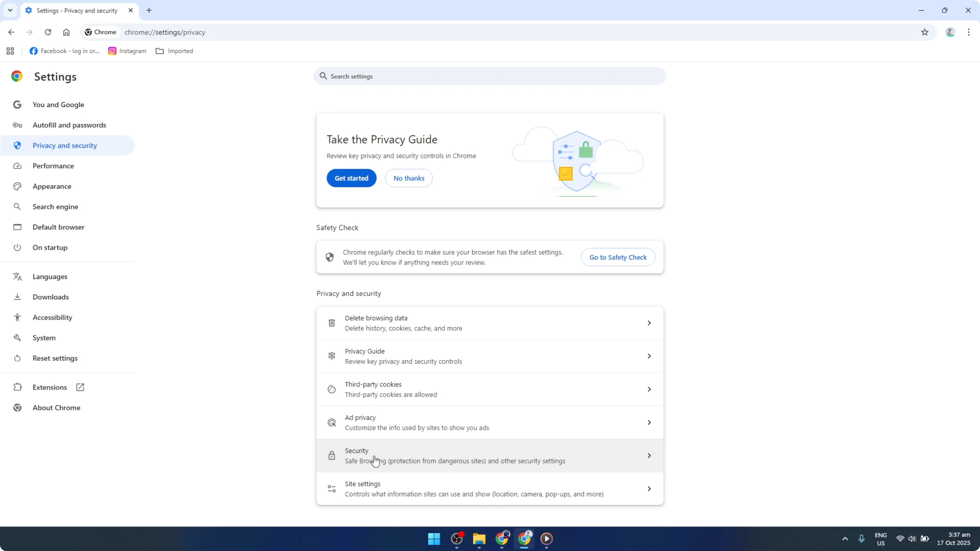Click the reload page icon
The image size is (980, 551).
[x=48, y=32]
